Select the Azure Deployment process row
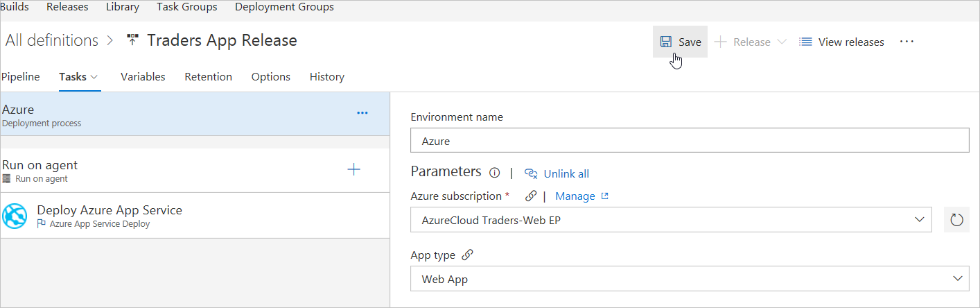The image size is (980, 308). [x=195, y=114]
